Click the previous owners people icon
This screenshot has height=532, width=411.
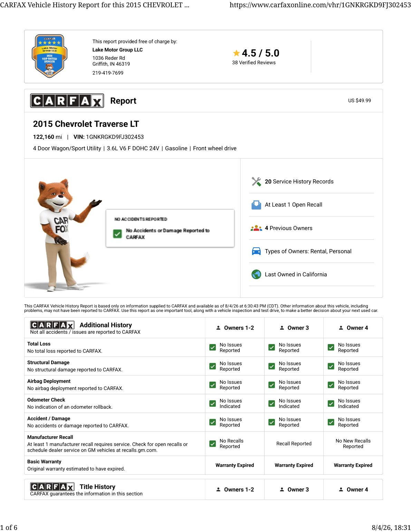pos(256,228)
